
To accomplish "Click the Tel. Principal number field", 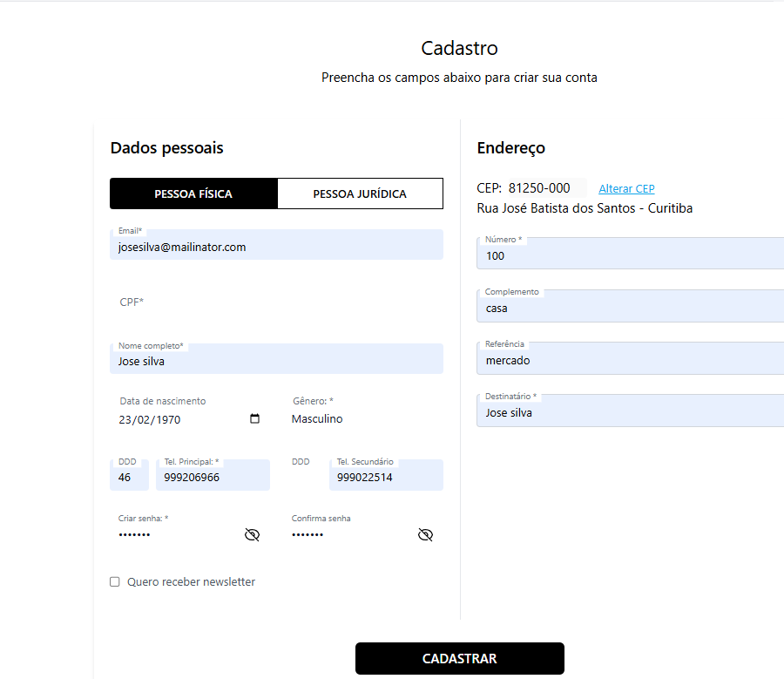I will (x=212, y=478).
